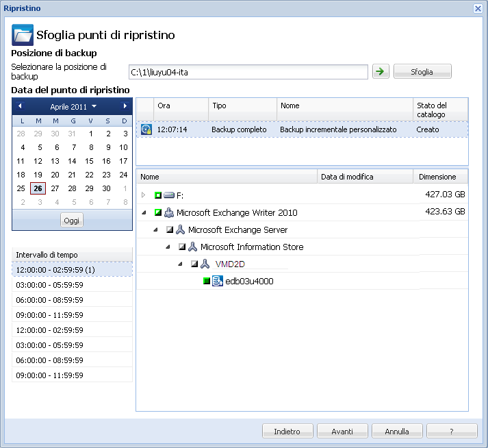Expand the F: drive tree node
This screenshot has width=488, height=448.
click(x=144, y=195)
